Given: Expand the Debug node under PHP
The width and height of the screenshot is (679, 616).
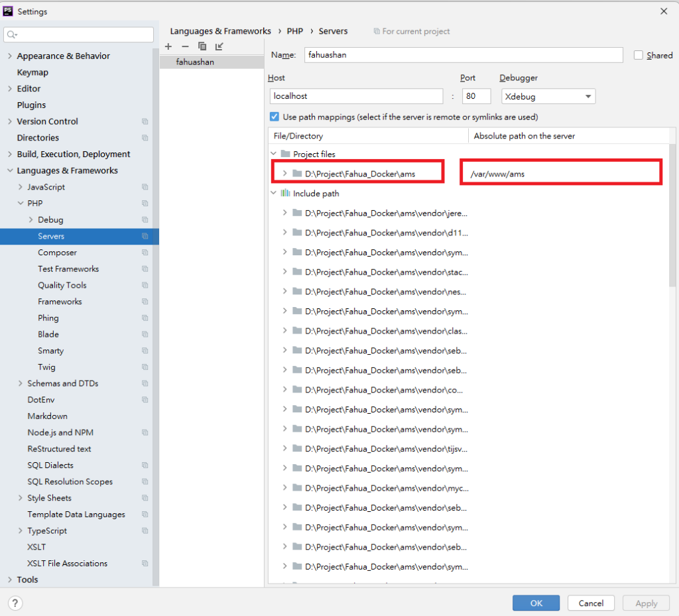Looking at the screenshot, I should point(31,219).
